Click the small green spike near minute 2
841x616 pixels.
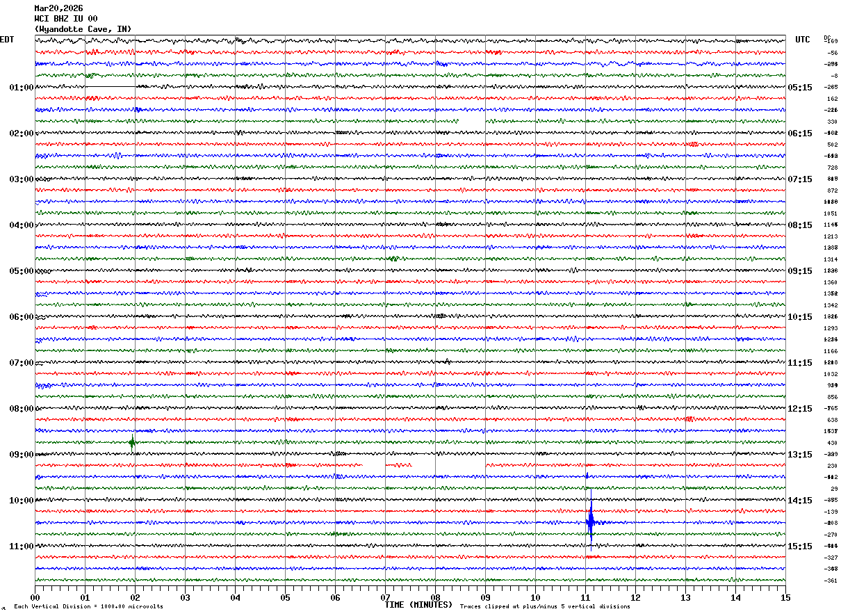(x=133, y=442)
